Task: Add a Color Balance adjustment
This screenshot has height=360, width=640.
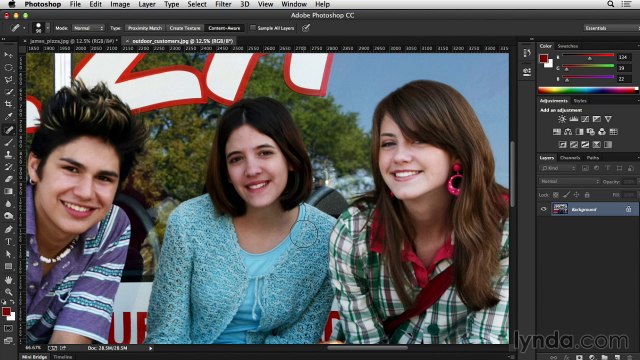Action: click(568, 132)
